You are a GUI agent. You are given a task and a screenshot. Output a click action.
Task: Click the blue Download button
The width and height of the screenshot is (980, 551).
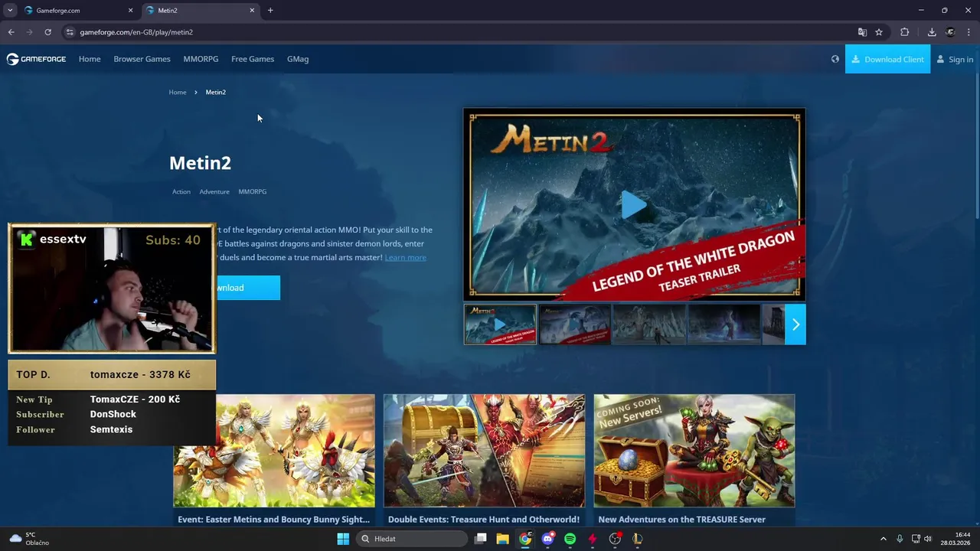pos(247,288)
